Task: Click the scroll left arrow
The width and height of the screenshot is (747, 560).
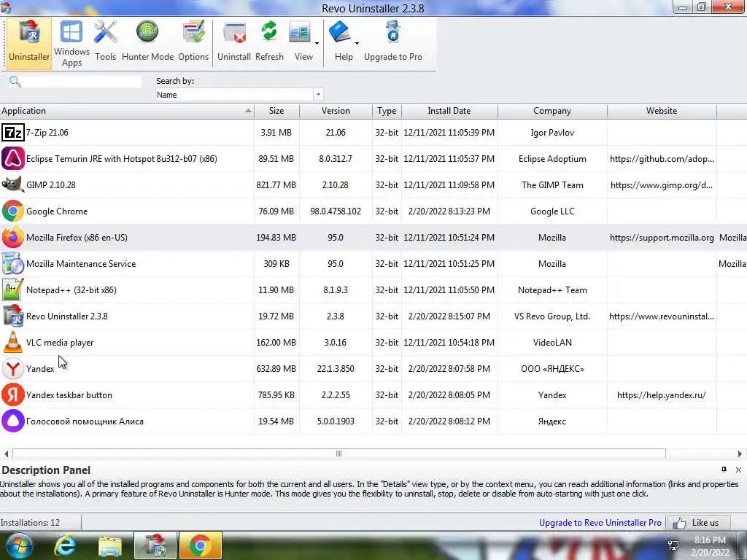Action: tap(6, 454)
